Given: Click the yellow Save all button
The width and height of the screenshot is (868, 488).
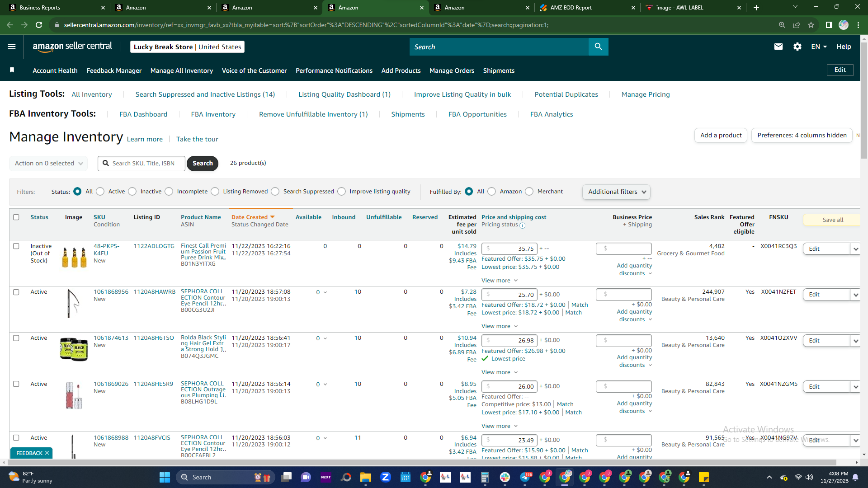Looking at the screenshot, I should point(833,220).
